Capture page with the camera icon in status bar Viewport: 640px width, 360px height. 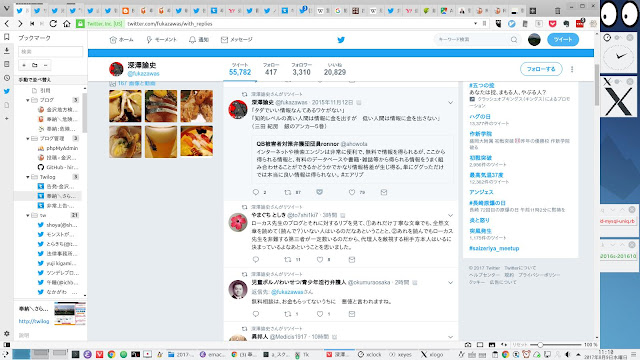[468, 345]
